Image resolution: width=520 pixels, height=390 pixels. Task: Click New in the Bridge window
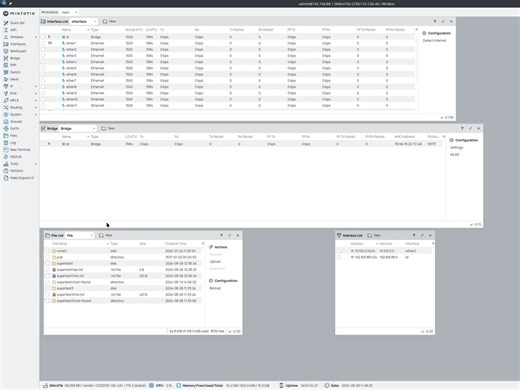[108, 128]
